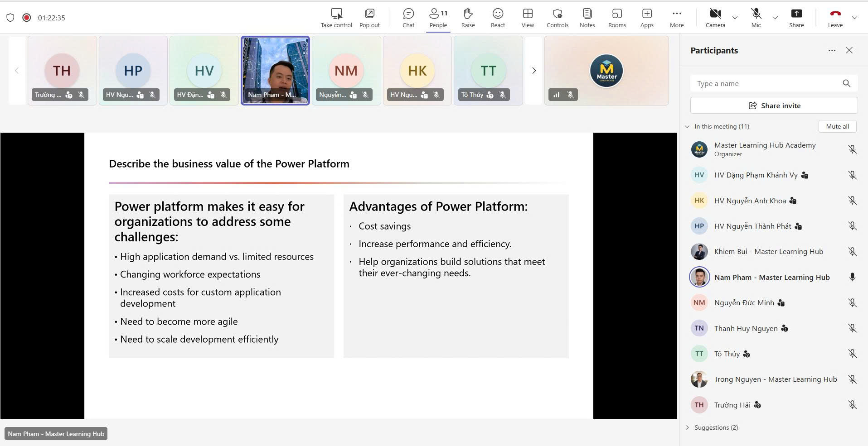
Task: Pop out the shared content
Action: click(x=369, y=18)
